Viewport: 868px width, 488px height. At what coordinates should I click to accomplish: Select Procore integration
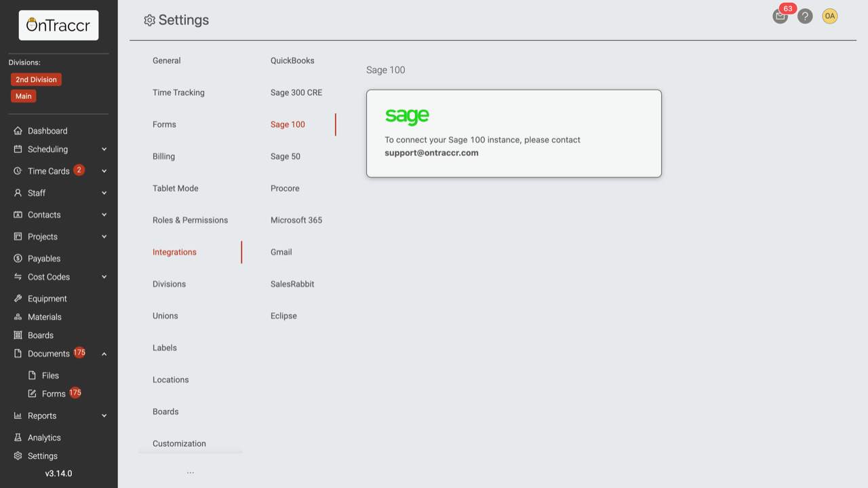pyautogui.click(x=285, y=188)
